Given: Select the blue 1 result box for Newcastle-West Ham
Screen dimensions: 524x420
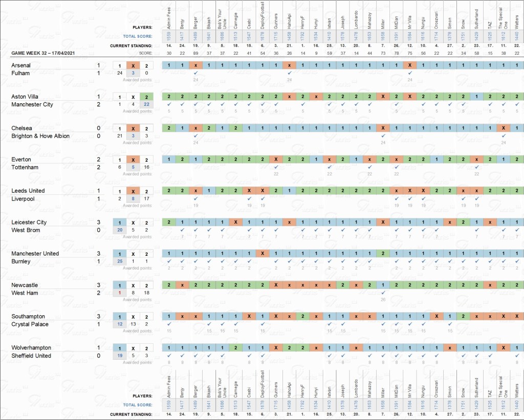Looking at the screenshot, I should [x=119, y=285].
